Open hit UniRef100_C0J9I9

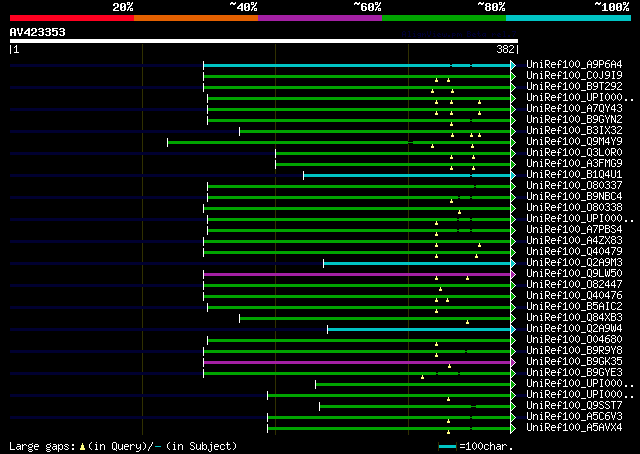click(x=574, y=76)
